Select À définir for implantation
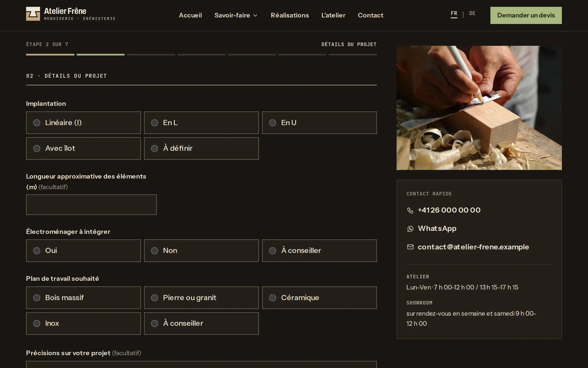 (x=201, y=148)
